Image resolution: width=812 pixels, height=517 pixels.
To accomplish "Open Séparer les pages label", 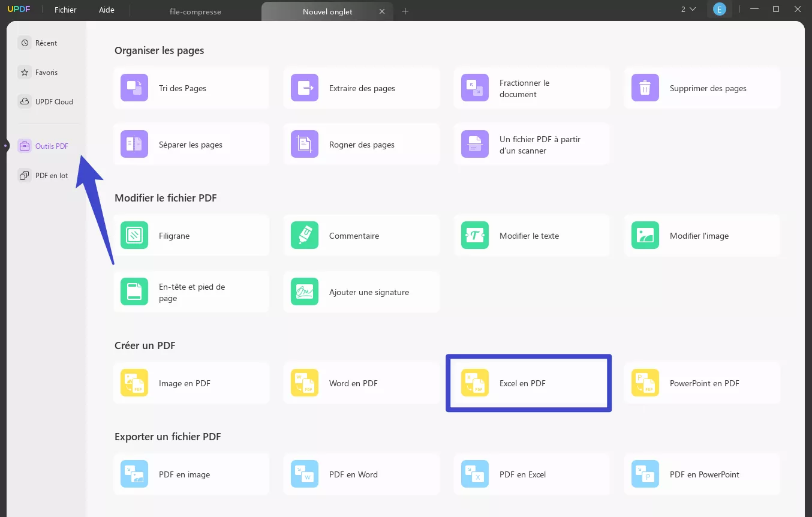I will click(191, 145).
